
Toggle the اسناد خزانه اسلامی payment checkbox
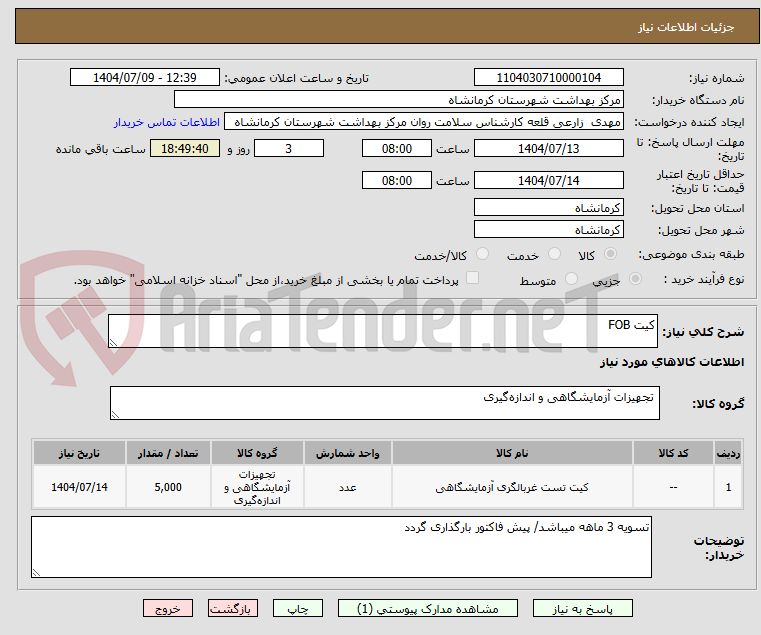click(x=472, y=278)
